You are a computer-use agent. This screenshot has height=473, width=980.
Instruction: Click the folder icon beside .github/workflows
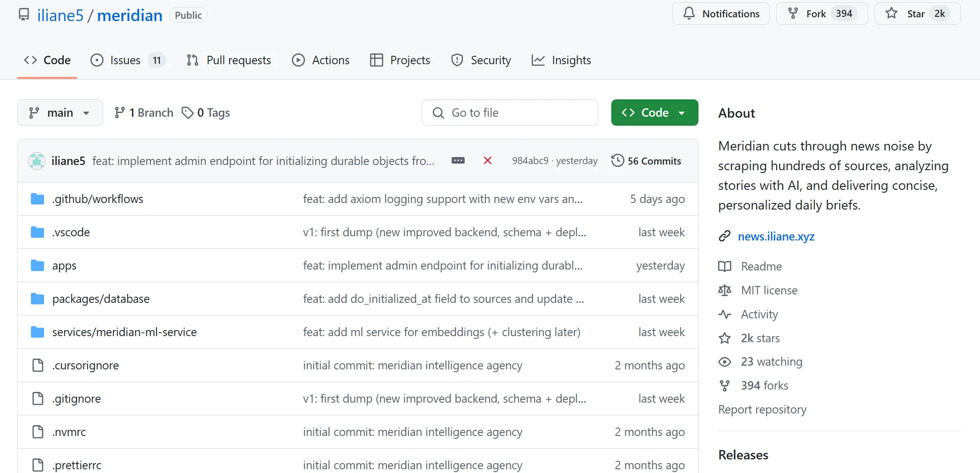[x=37, y=199]
